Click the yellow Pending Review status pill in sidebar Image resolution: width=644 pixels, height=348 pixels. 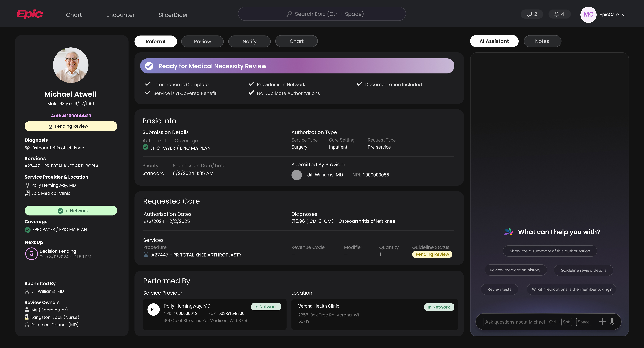click(71, 126)
